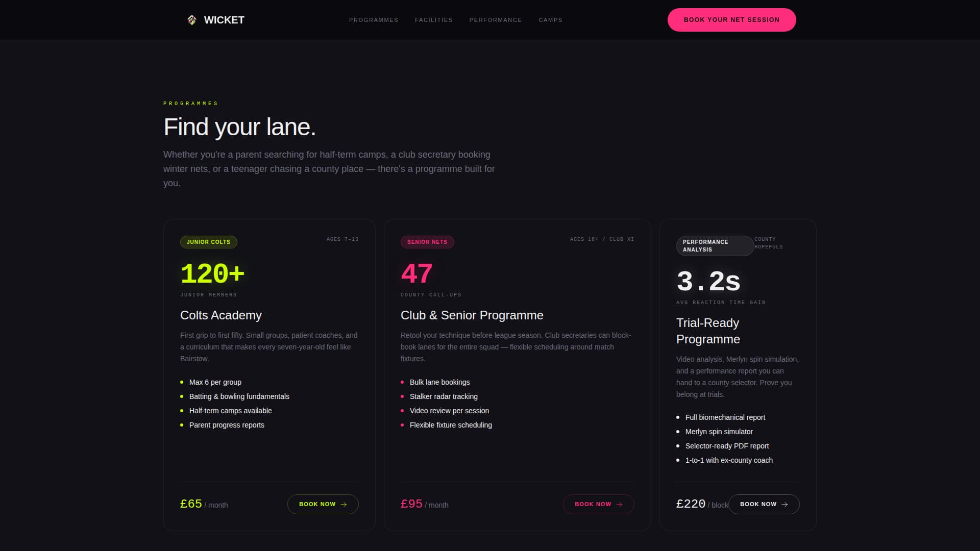Click the Senior Nets badge
Image resolution: width=980 pixels, height=551 pixels.
coord(427,242)
